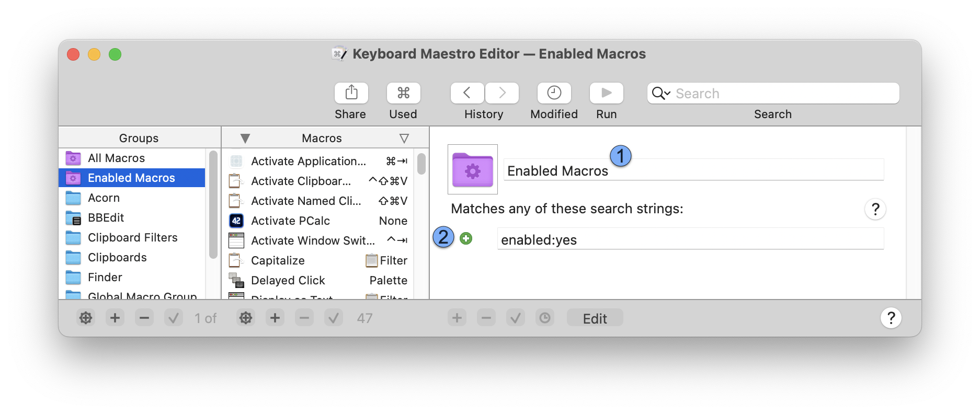
Task: Go forward in History
Action: click(x=502, y=93)
